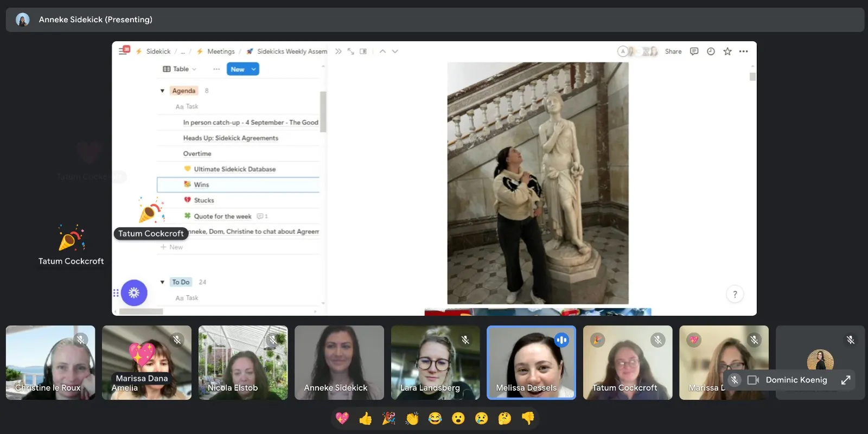Viewport: 868px width, 434px height.
Task: Create a new entry with the blue New button
Action: tap(238, 69)
